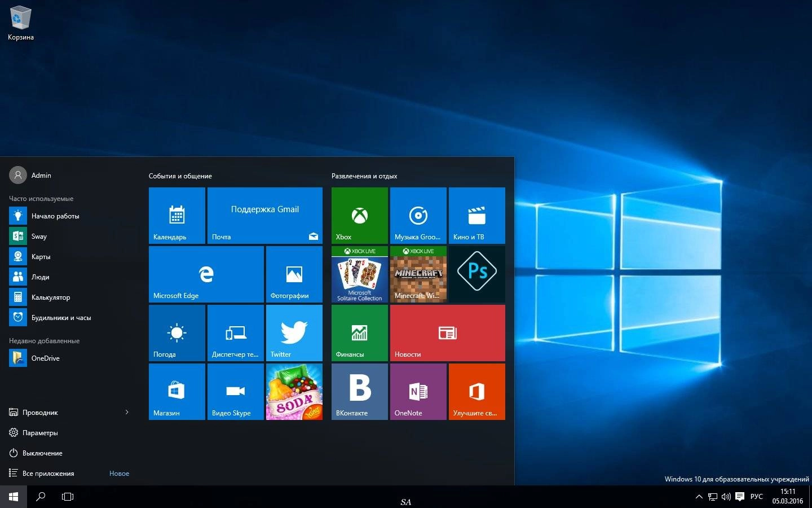The image size is (812, 508).
Task: Launch Microsoft Solitaire Collection tile
Action: pos(360,274)
